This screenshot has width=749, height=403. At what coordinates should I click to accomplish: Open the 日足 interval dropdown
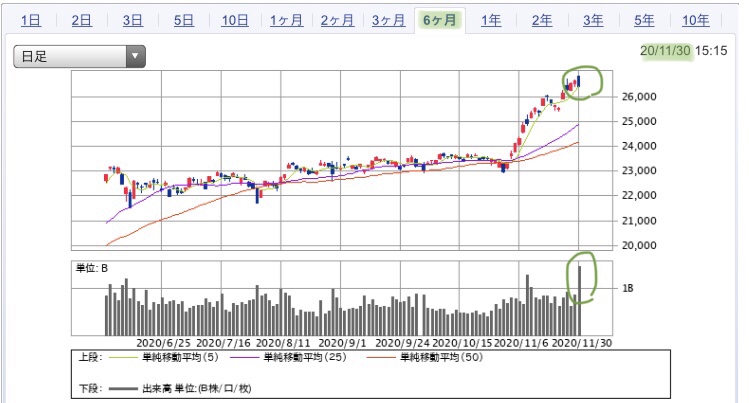79,56
